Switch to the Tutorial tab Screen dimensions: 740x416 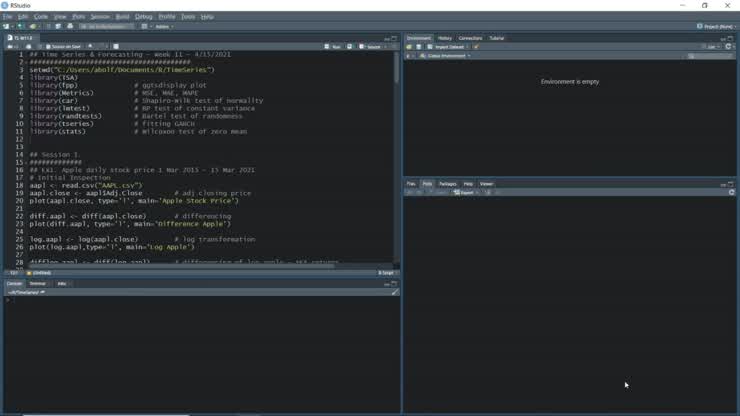coord(496,38)
